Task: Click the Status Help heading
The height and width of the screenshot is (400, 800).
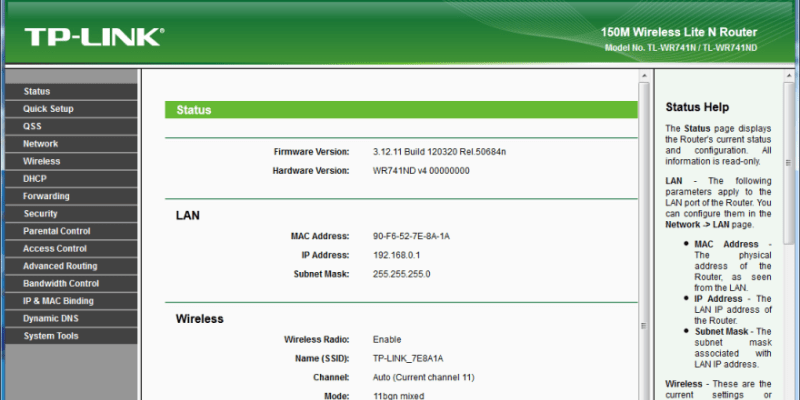Action: pos(697,107)
